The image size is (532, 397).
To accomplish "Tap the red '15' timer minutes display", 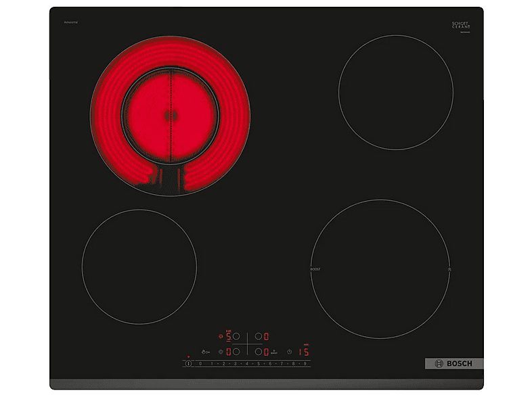I will 304,352.
